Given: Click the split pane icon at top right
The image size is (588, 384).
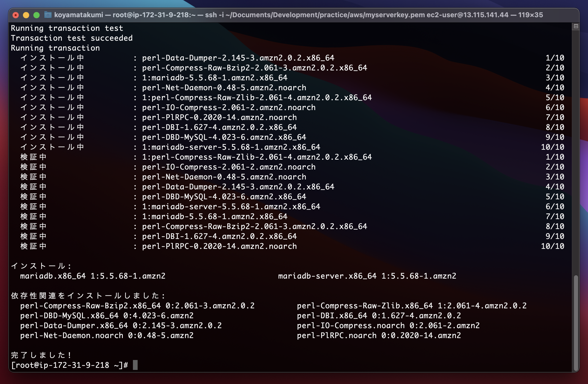Looking at the screenshot, I should 576,26.
